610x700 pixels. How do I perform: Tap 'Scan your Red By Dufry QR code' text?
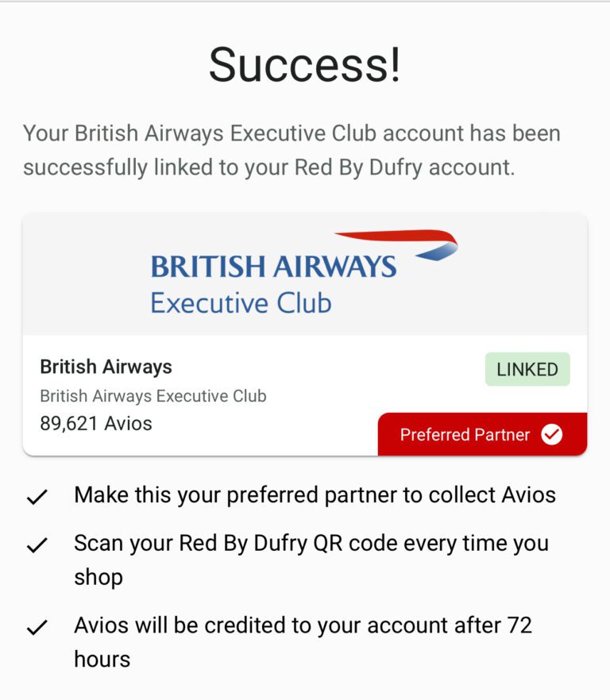pyautogui.click(x=311, y=544)
